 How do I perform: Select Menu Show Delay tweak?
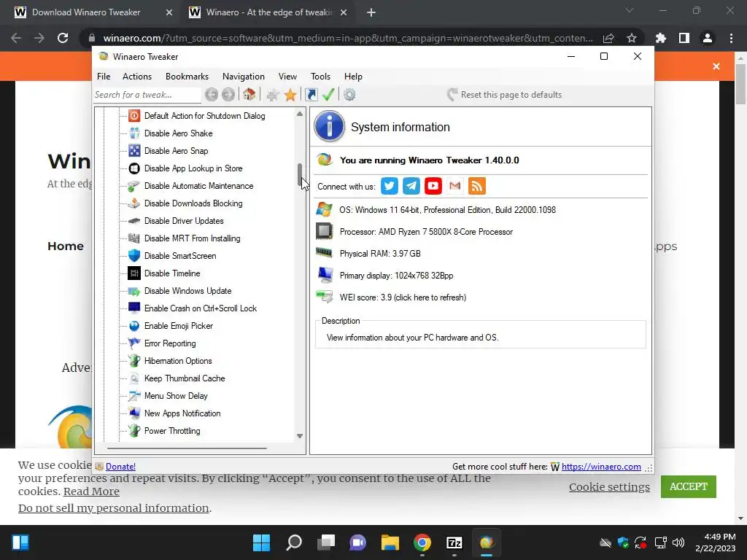(x=176, y=396)
